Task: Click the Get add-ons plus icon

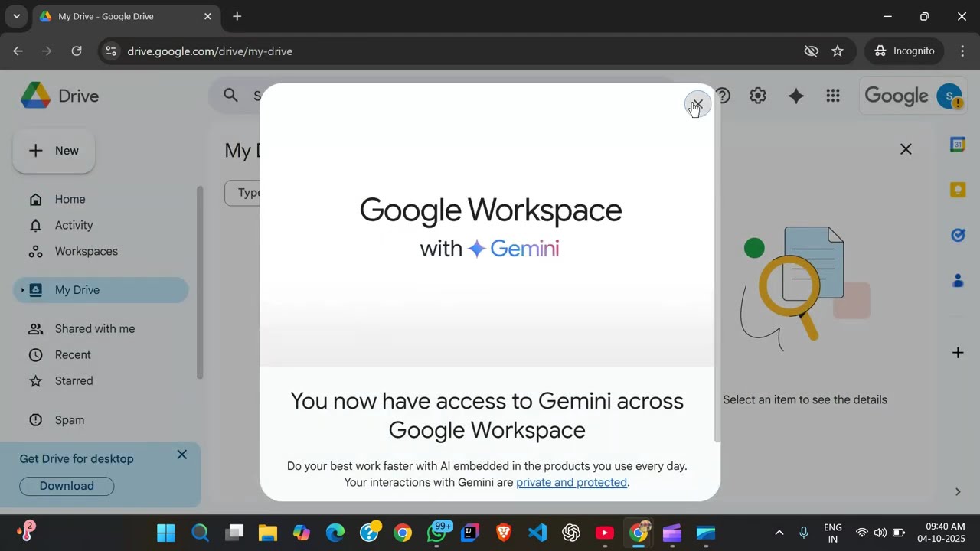Action: coord(958,353)
